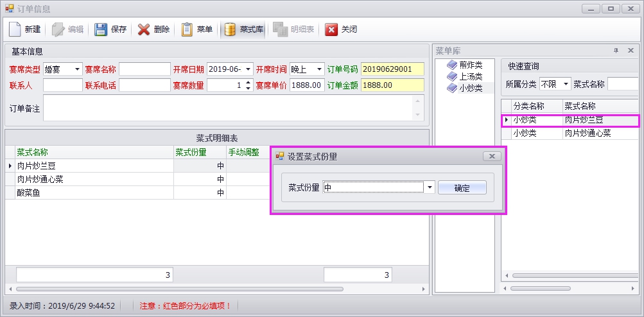
Task: Open the 所属分类 filter dropdown
Action: pyautogui.click(x=566, y=84)
